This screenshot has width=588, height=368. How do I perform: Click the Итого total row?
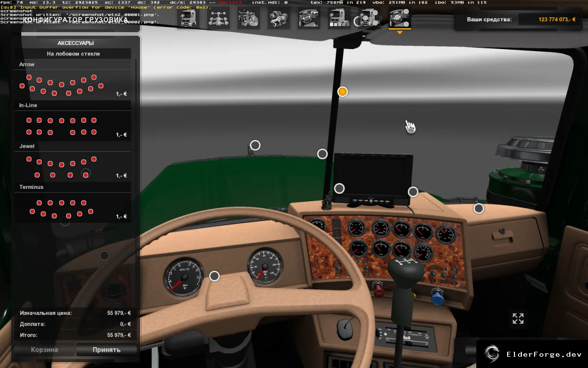tap(75, 335)
